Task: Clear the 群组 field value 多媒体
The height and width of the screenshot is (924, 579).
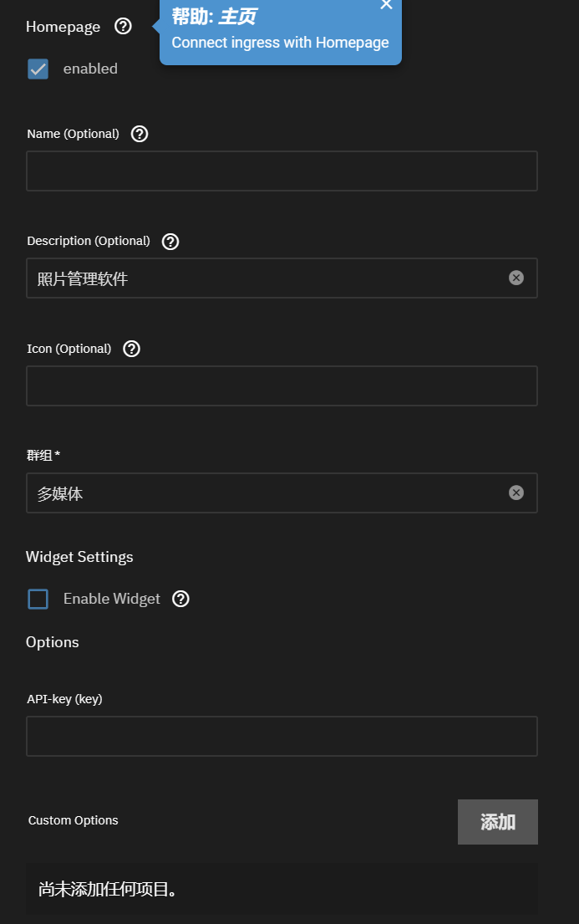Action: coord(516,493)
